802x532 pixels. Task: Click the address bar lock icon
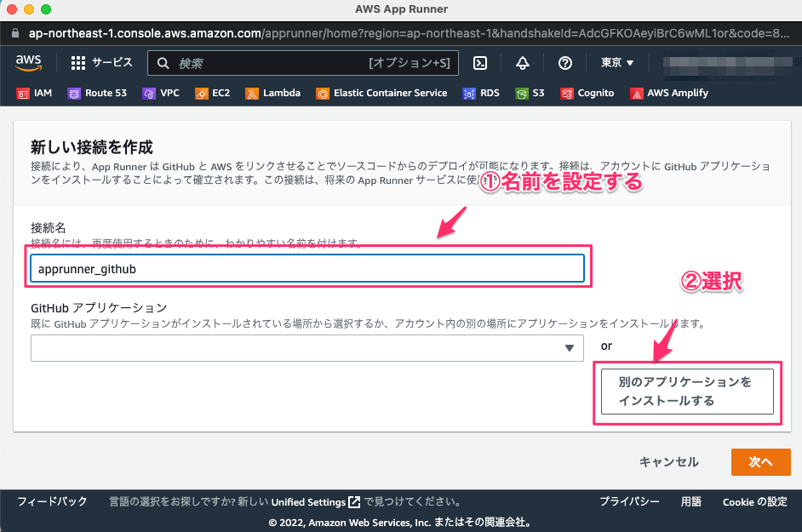point(15,33)
